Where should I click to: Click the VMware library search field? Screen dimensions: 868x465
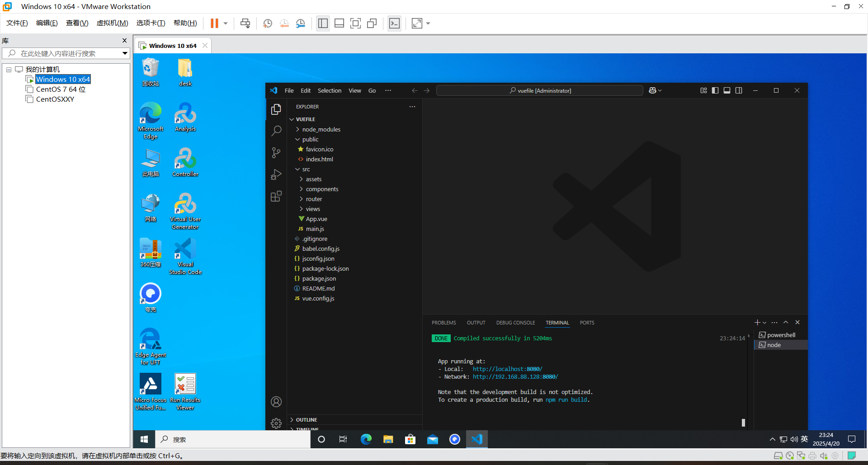[x=66, y=53]
